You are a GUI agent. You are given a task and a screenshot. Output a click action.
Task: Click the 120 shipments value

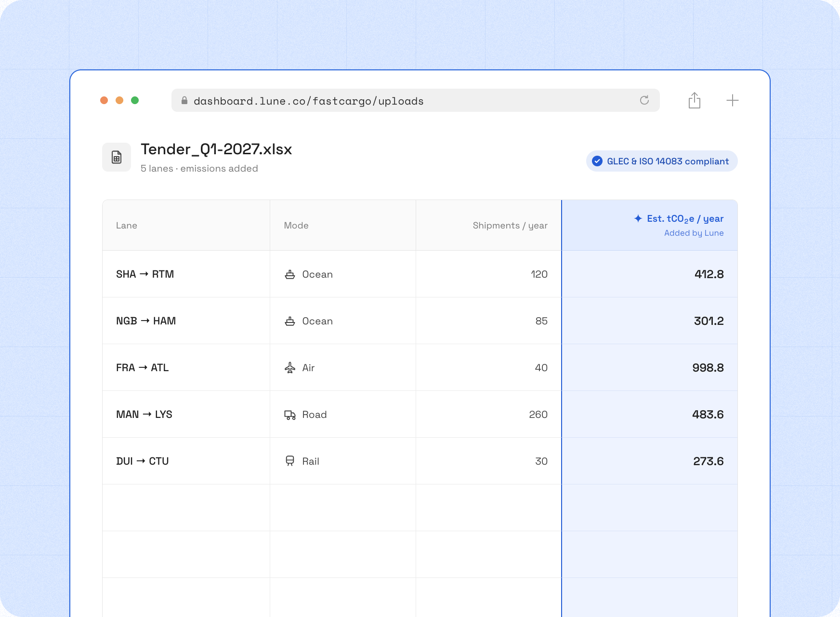539,274
